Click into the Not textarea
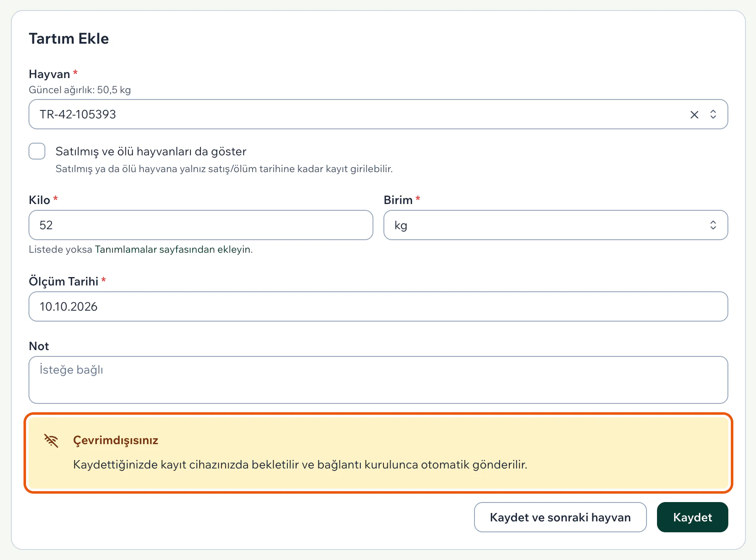The width and height of the screenshot is (756, 560). 378,380
